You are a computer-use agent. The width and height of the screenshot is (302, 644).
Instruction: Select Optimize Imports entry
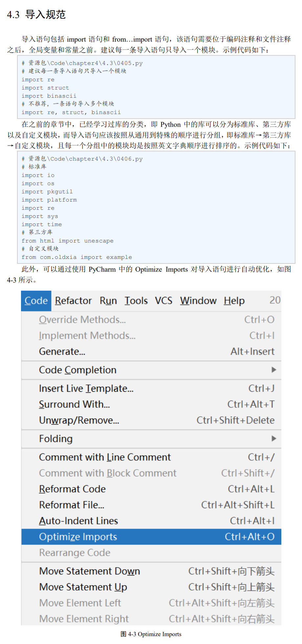151,537
